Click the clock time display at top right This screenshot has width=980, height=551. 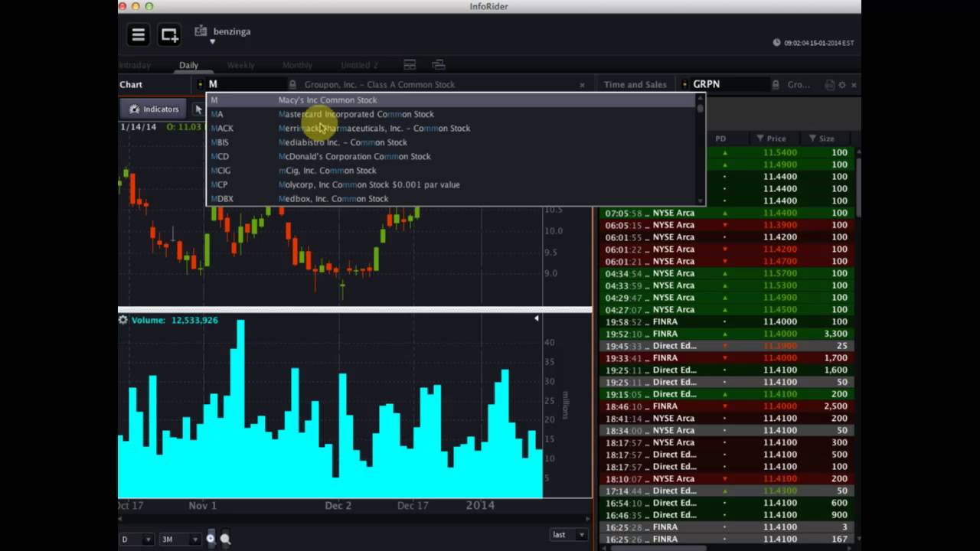[813, 43]
